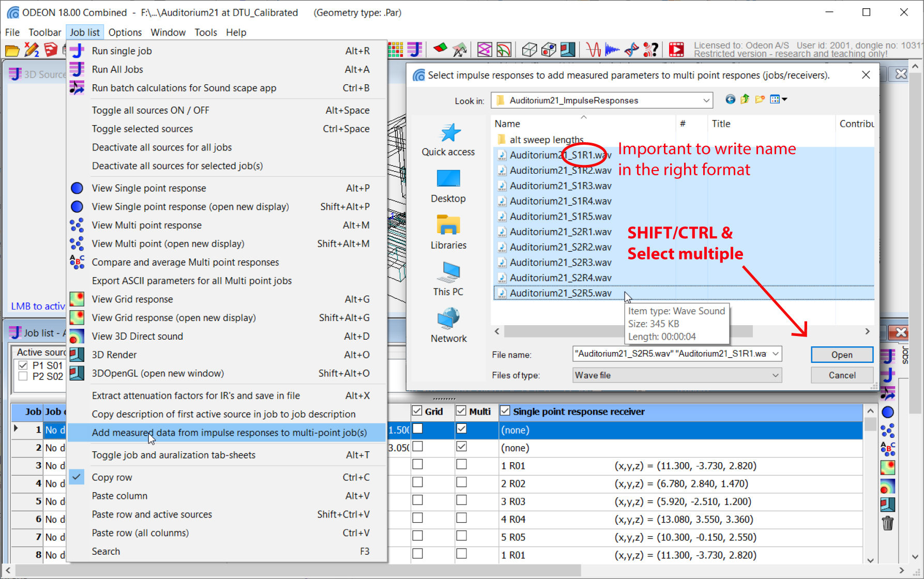Toggle the Single point response receiver header checkbox
The height and width of the screenshot is (579, 924).
click(505, 411)
